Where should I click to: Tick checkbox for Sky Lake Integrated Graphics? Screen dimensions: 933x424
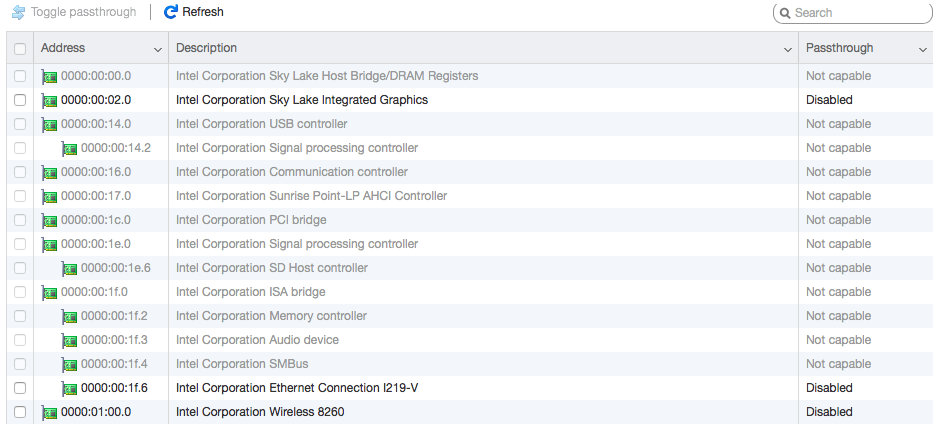click(20, 100)
